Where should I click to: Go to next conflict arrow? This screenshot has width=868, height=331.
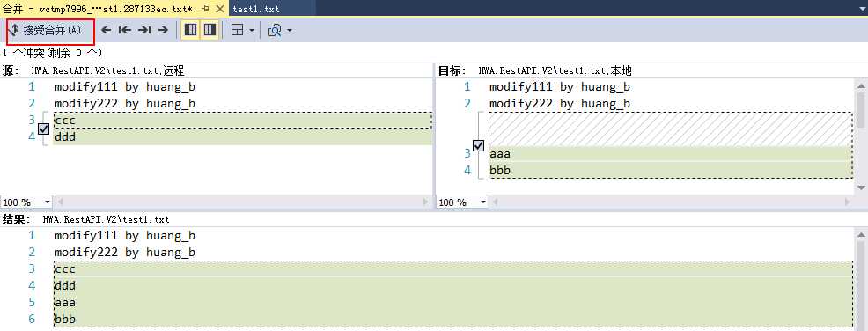(x=163, y=30)
